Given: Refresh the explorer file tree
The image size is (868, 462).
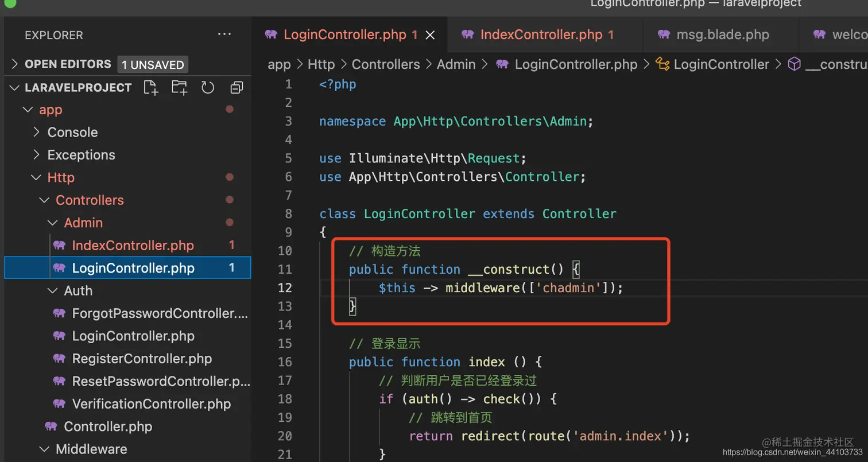Looking at the screenshot, I should (208, 88).
